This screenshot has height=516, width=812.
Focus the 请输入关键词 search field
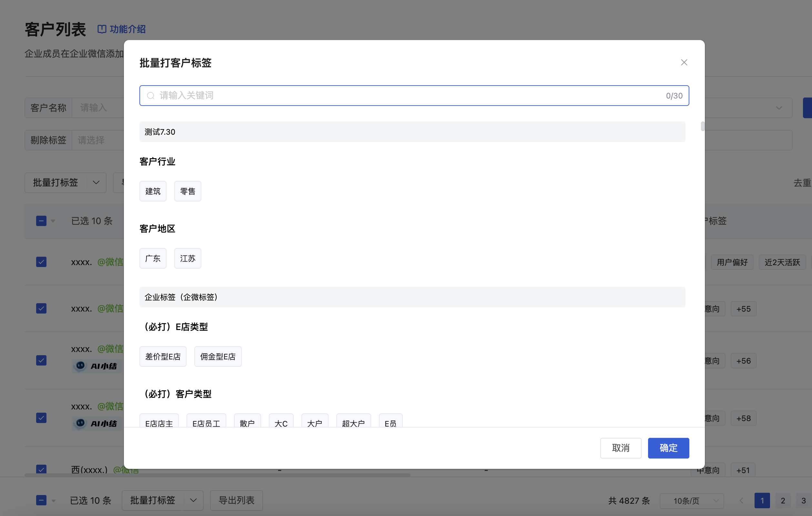tap(414, 96)
